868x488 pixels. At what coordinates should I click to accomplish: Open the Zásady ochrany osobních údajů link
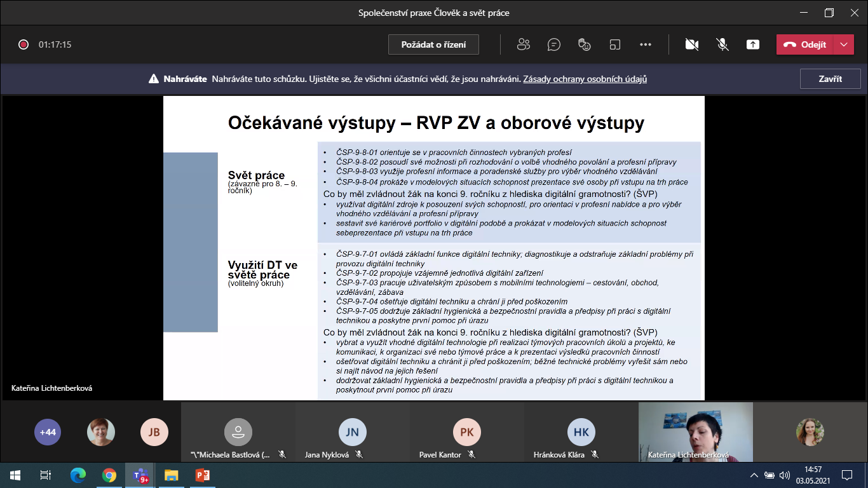coord(585,79)
